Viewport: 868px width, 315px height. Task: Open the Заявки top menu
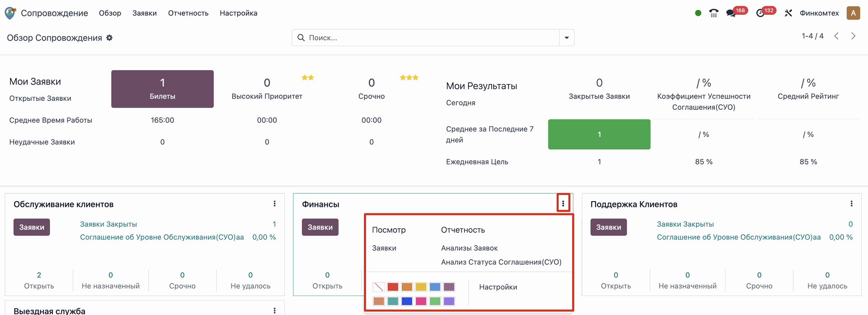[145, 13]
